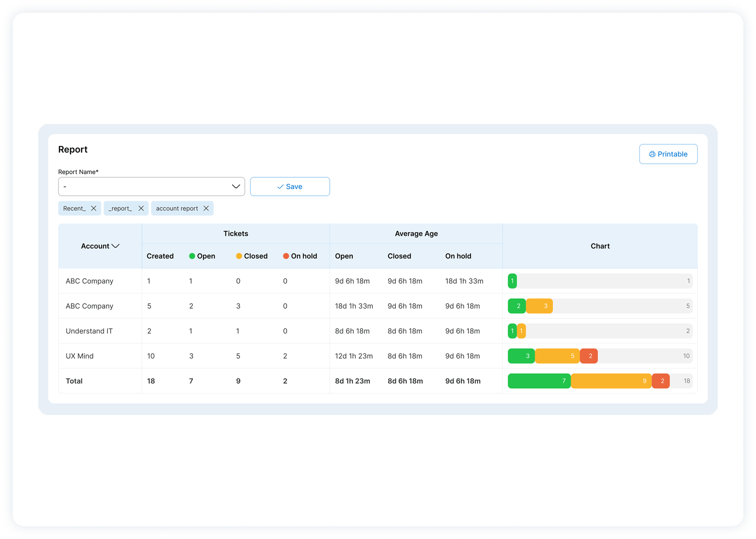Viewport: 756px width, 539px height.
Task: Remove the Recent_ tag
Action: click(94, 208)
